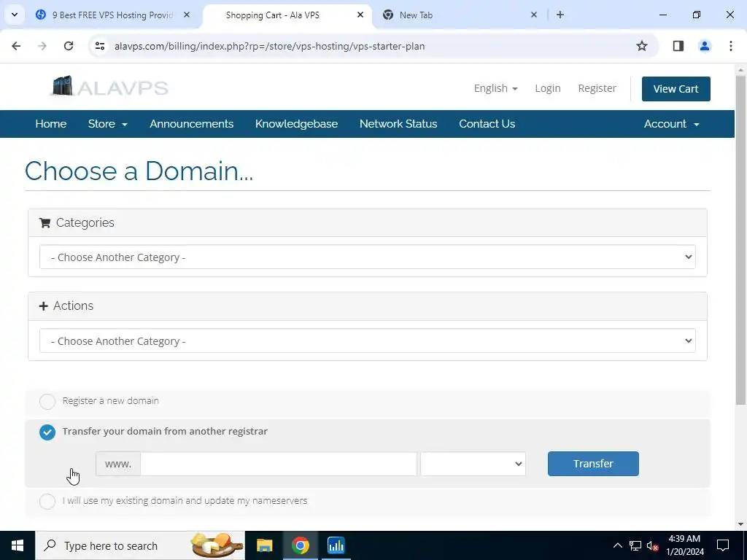Switch to the 9 Best FREE VPS Hosting tab

click(x=113, y=15)
